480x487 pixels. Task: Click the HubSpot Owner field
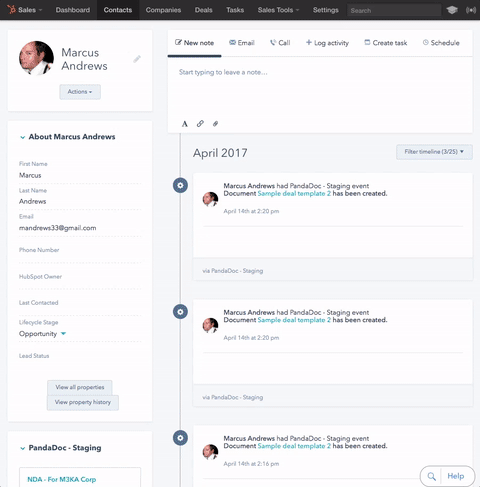[80, 280]
